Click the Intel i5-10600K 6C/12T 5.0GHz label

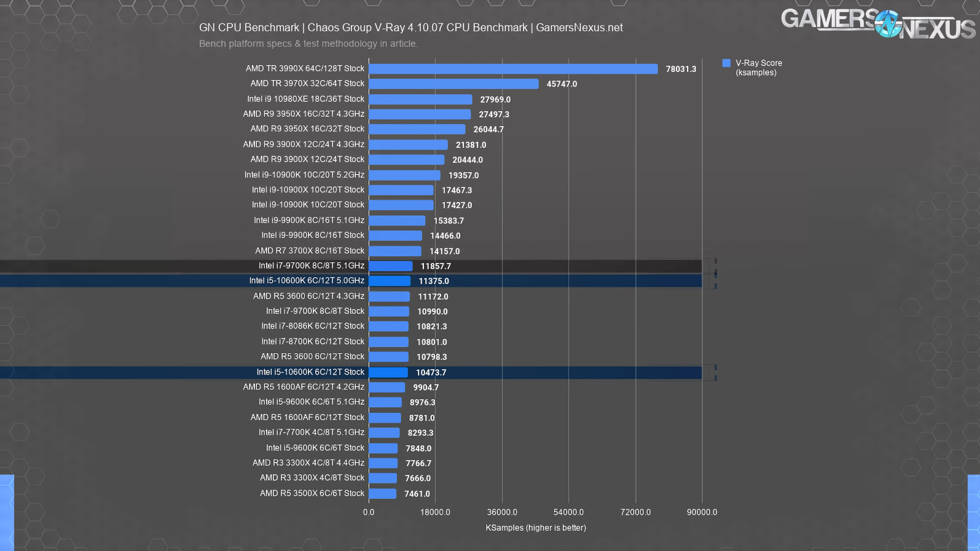click(307, 280)
